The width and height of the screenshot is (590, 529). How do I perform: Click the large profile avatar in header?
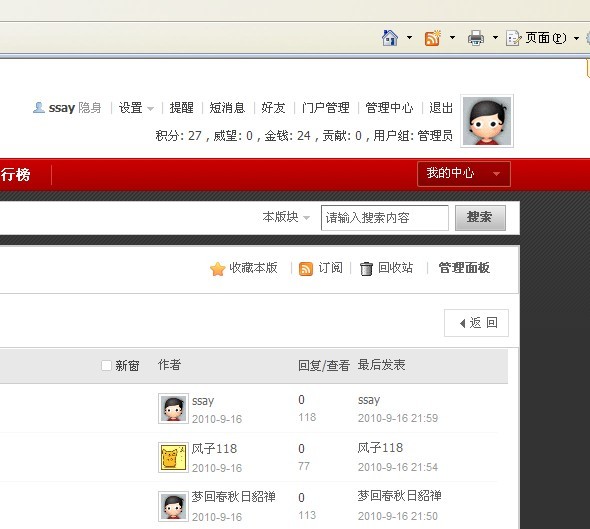(487, 121)
